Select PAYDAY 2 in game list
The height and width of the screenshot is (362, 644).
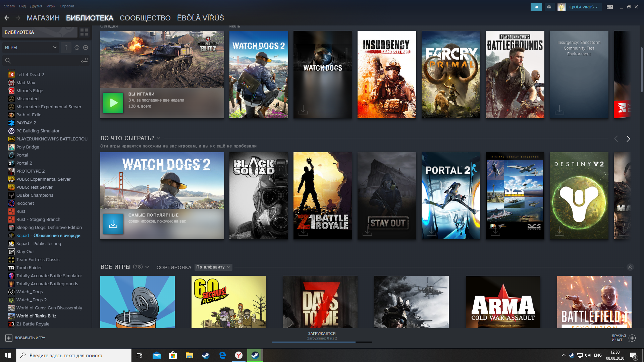(26, 123)
